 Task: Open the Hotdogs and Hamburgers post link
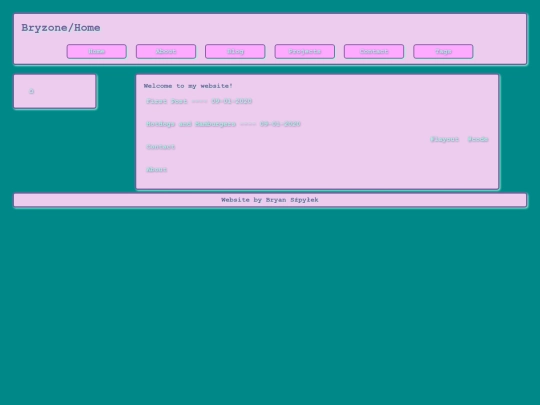pos(224,124)
